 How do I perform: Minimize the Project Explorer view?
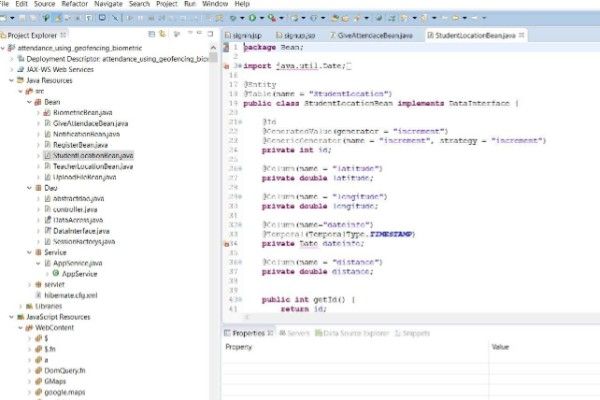[199, 34]
